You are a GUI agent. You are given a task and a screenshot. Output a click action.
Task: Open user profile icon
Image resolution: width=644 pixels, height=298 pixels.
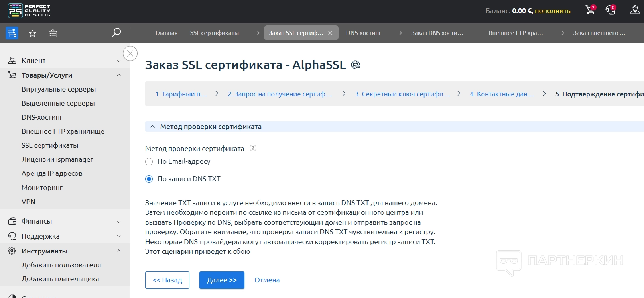coord(634,10)
